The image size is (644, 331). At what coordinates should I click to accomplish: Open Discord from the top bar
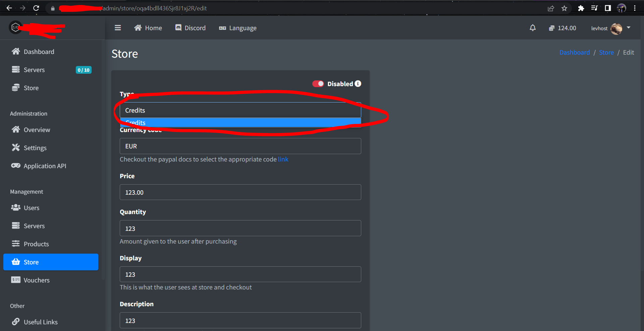click(190, 28)
